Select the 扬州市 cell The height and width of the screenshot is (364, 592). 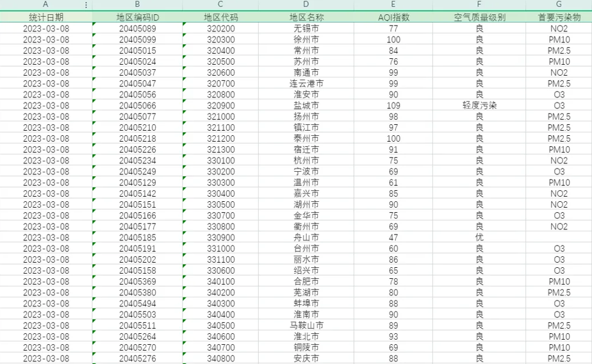(306, 116)
